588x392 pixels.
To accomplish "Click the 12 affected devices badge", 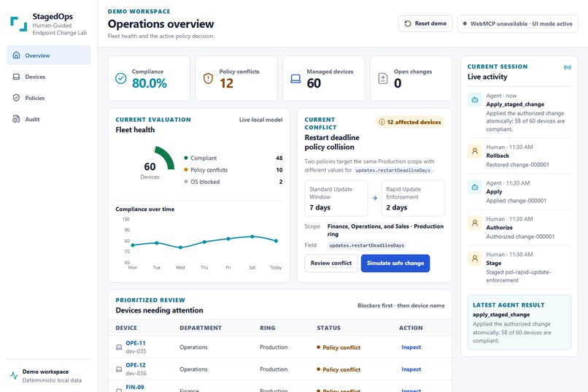I will [x=410, y=122].
